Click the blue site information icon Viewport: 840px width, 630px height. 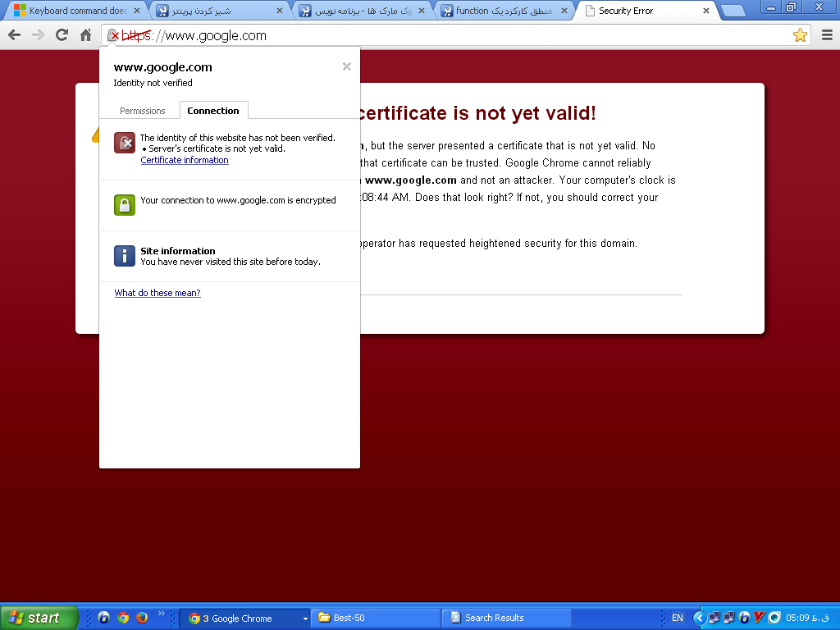point(125,256)
